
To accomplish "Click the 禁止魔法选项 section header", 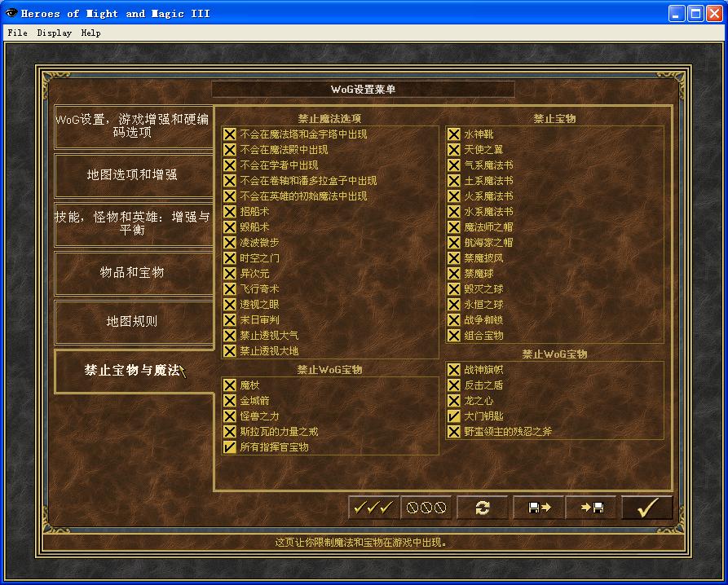I will pos(329,119).
